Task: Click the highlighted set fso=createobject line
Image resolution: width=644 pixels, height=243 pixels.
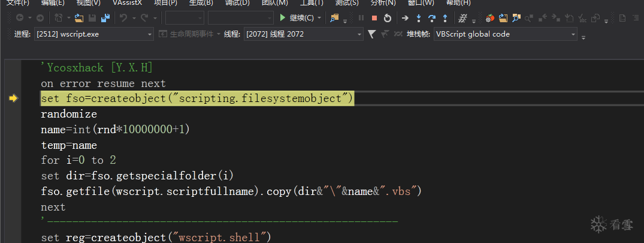Action: click(198, 98)
